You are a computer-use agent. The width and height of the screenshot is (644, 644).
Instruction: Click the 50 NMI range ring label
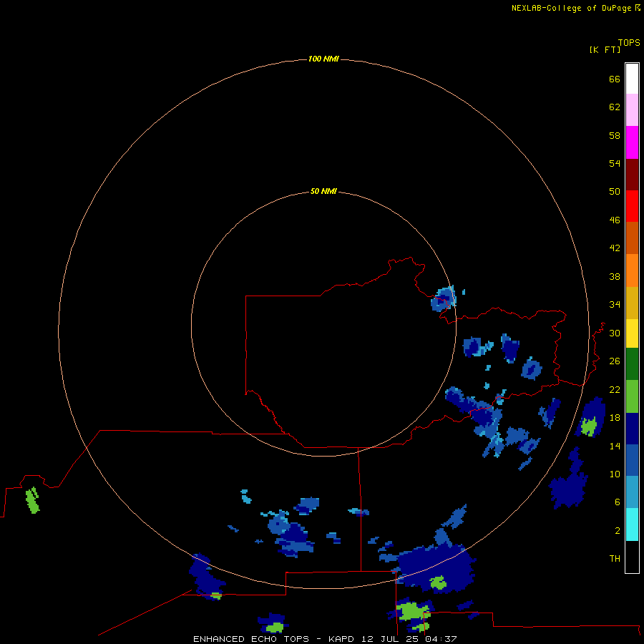click(323, 191)
